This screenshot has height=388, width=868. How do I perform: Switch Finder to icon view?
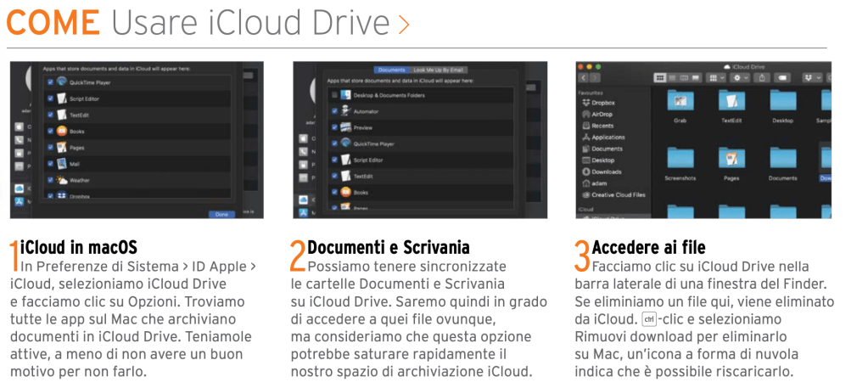tap(660, 77)
